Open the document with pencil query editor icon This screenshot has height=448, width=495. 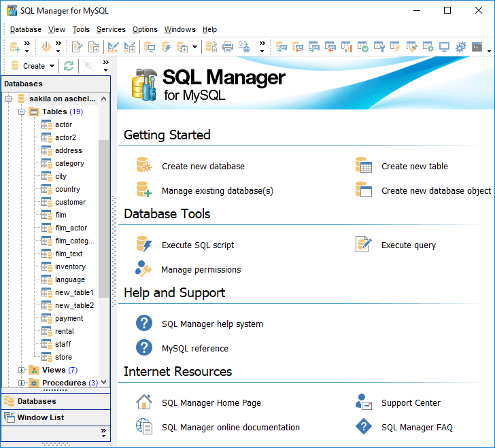pyautogui.click(x=78, y=47)
